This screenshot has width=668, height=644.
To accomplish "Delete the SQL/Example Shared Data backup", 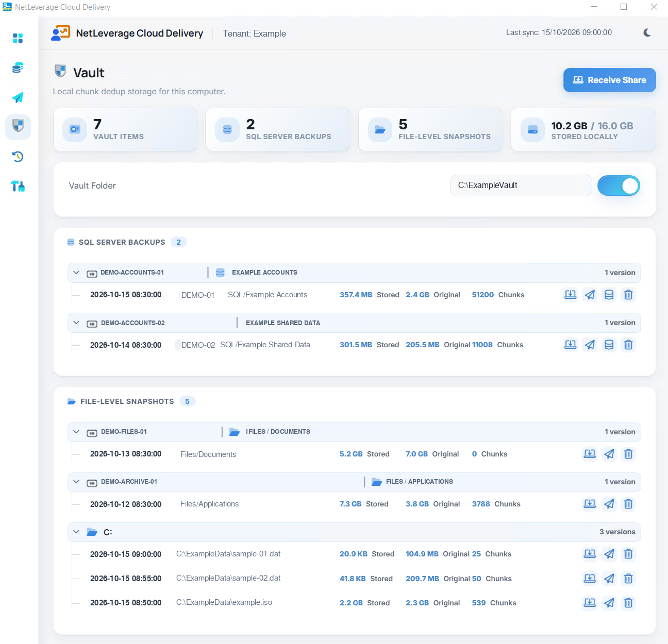I will (628, 345).
